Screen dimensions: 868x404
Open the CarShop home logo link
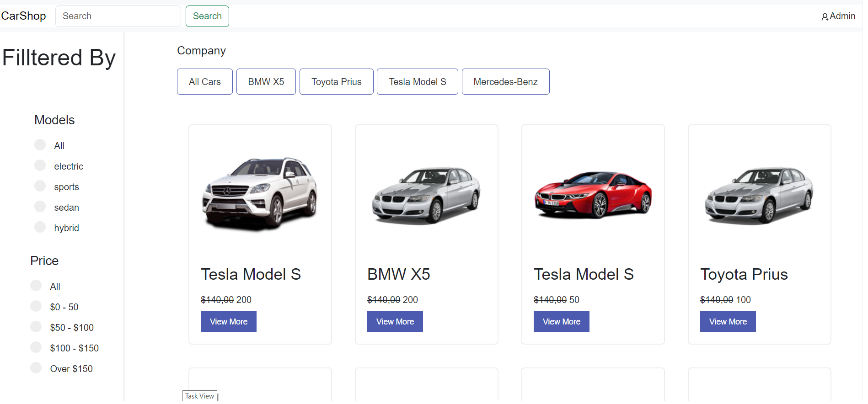click(x=23, y=16)
